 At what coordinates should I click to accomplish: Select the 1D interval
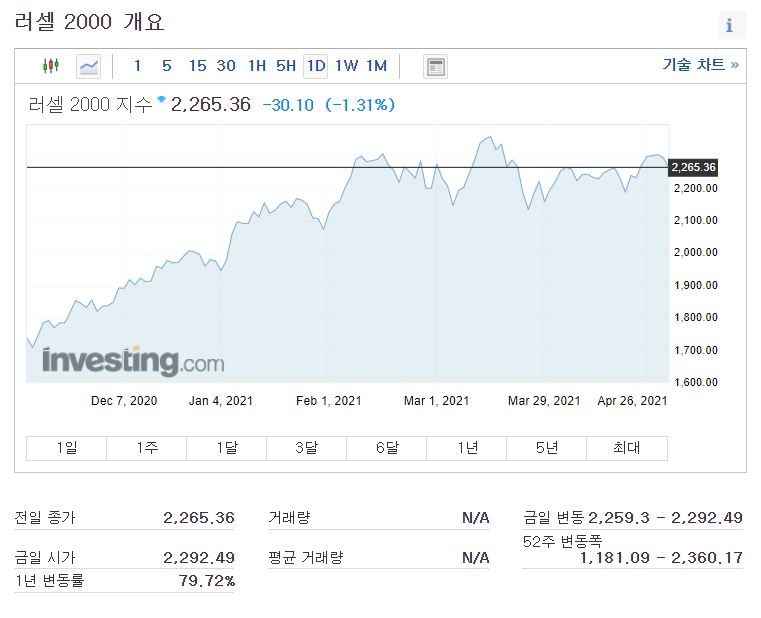point(315,66)
